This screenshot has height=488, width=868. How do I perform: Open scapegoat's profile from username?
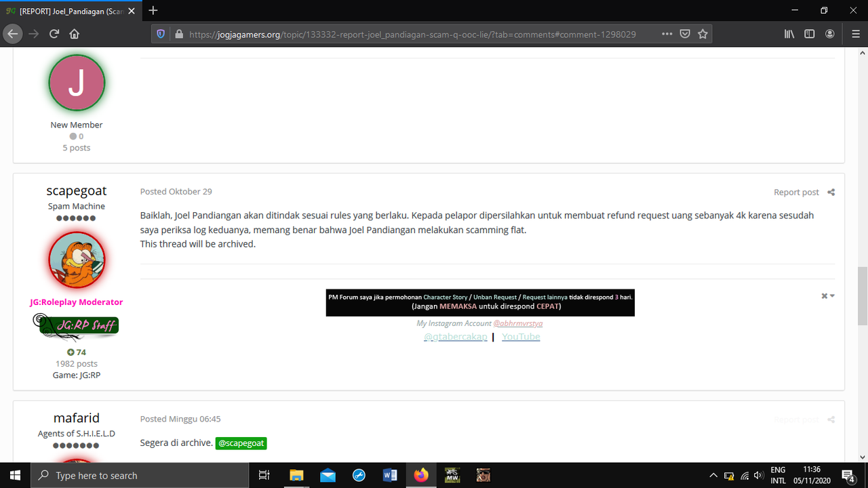[x=77, y=191]
